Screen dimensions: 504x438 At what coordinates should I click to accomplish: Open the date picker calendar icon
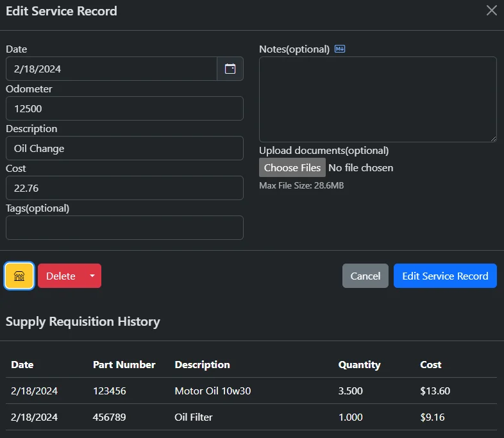click(x=230, y=69)
